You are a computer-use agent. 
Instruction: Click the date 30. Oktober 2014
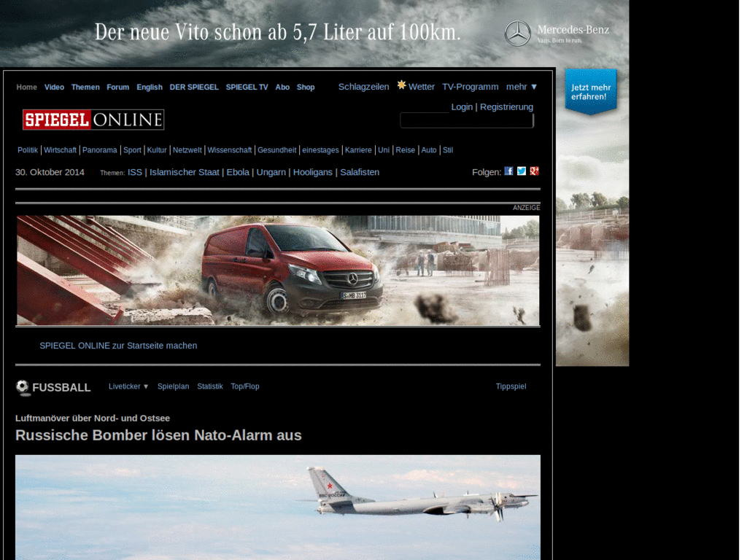(x=50, y=172)
